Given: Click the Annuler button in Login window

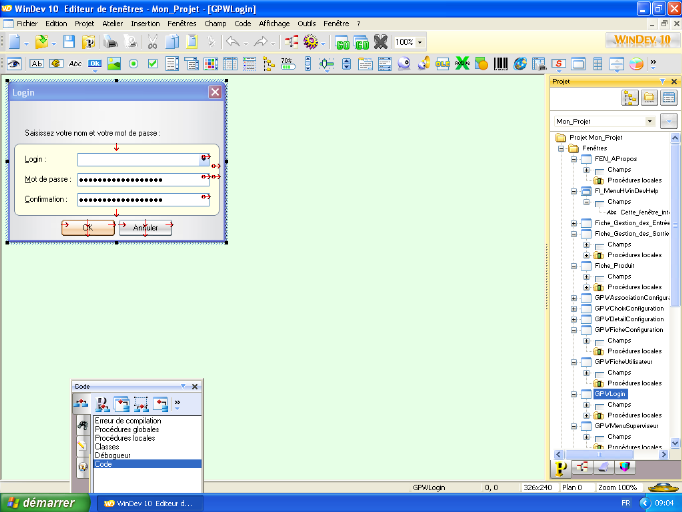Looking at the screenshot, I should click(x=146, y=227).
